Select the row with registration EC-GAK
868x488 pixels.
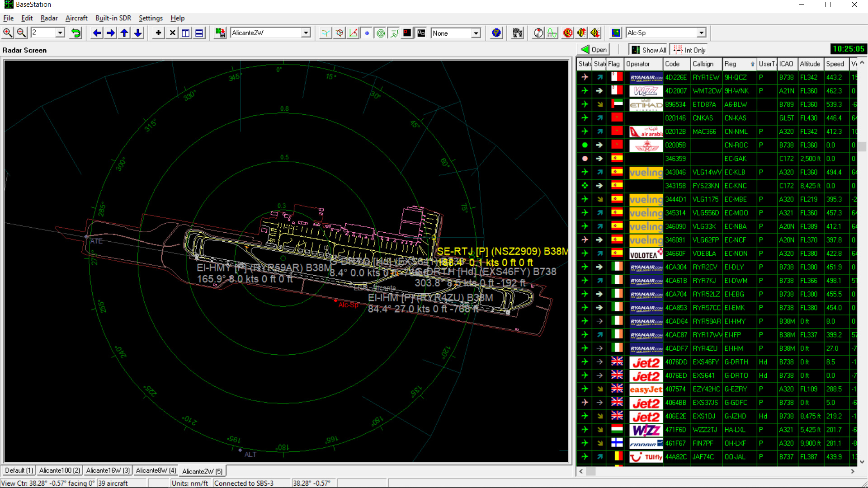[x=718, y=159]
